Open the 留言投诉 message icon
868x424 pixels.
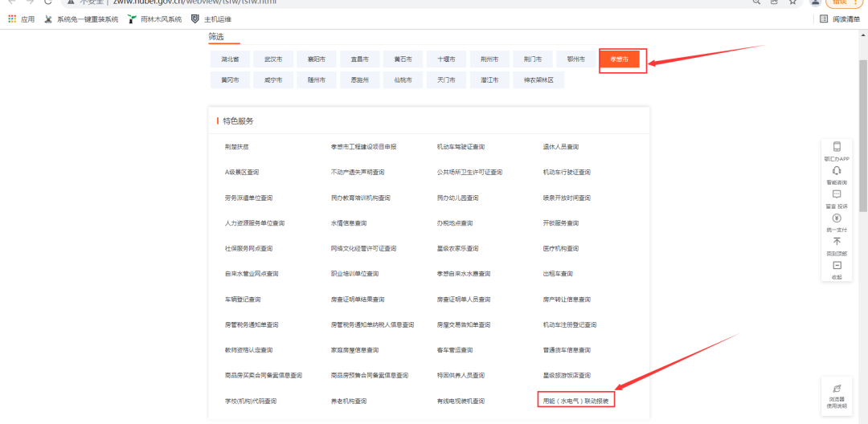tap(837, 194)
